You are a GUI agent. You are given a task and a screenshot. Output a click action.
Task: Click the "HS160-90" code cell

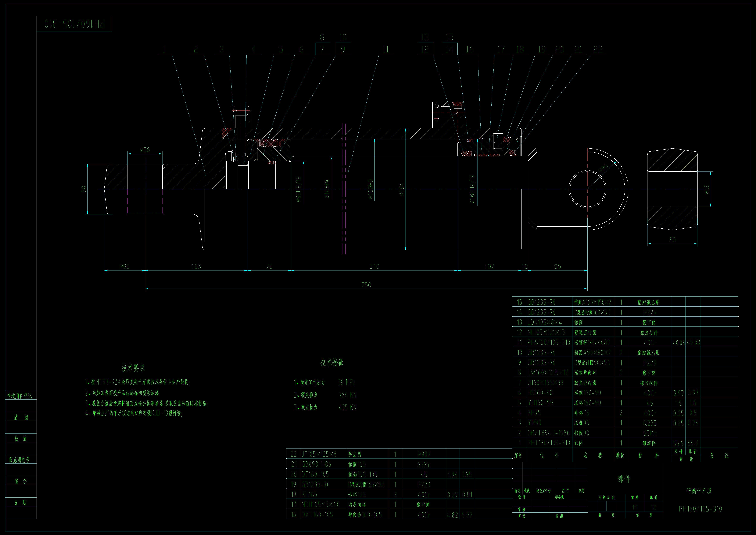click(540, 393)
